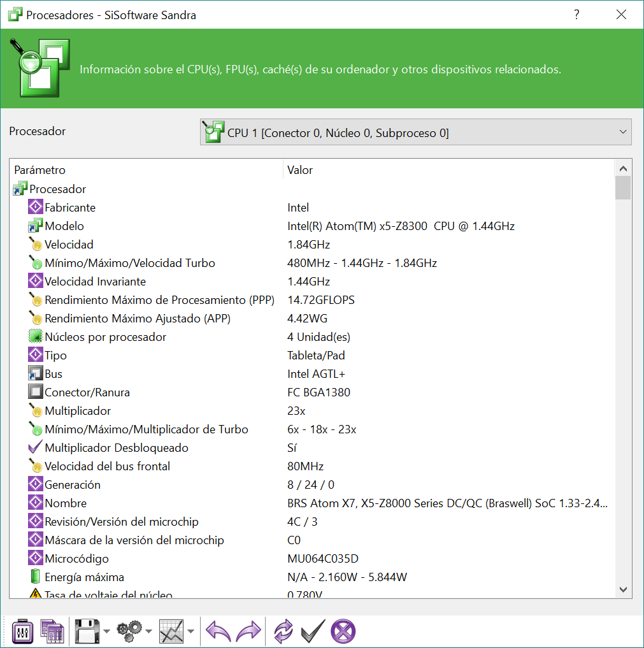Select the Velocidad del bus frontal label
644x648 pixels.
coord(108,466)
